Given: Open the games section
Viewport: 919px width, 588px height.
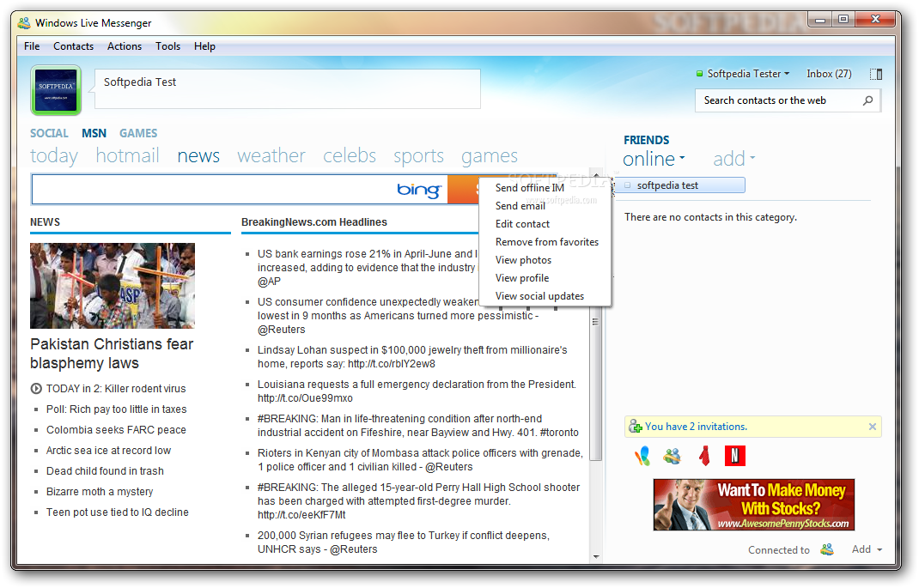Looking at the screenshot, I should pyautogui.click(x=490, y=155).
